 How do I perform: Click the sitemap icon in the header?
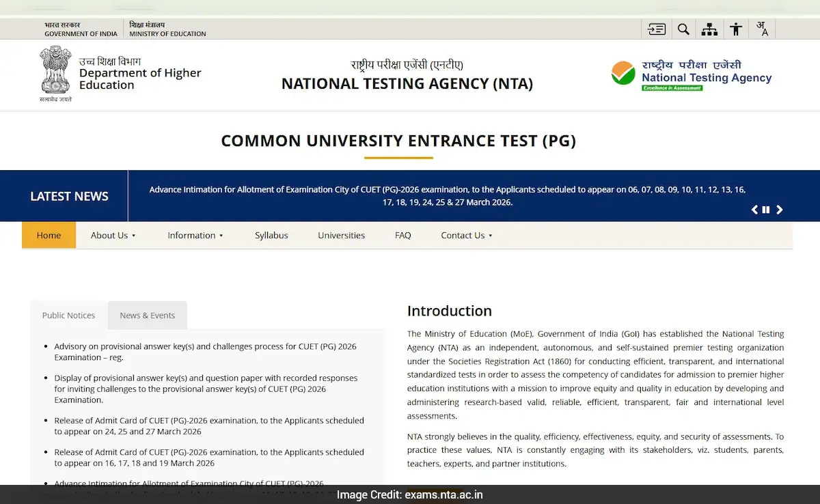[x=709, y=29]
